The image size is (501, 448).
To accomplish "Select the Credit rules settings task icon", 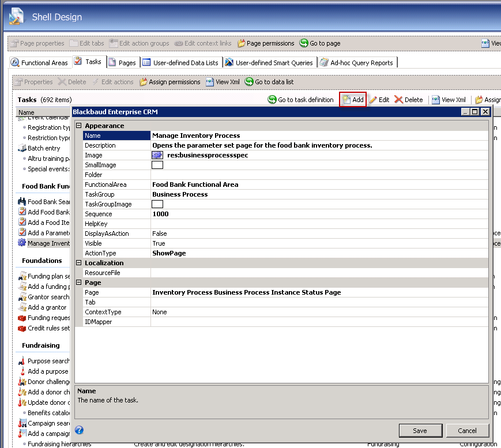I will click(x=22, y=328).
